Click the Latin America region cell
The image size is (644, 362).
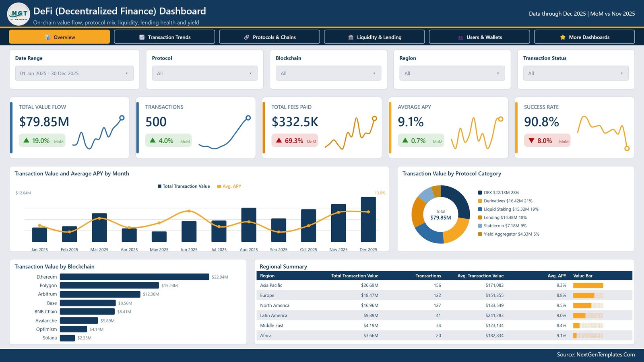pyautogui.click(x=274, y=315)
